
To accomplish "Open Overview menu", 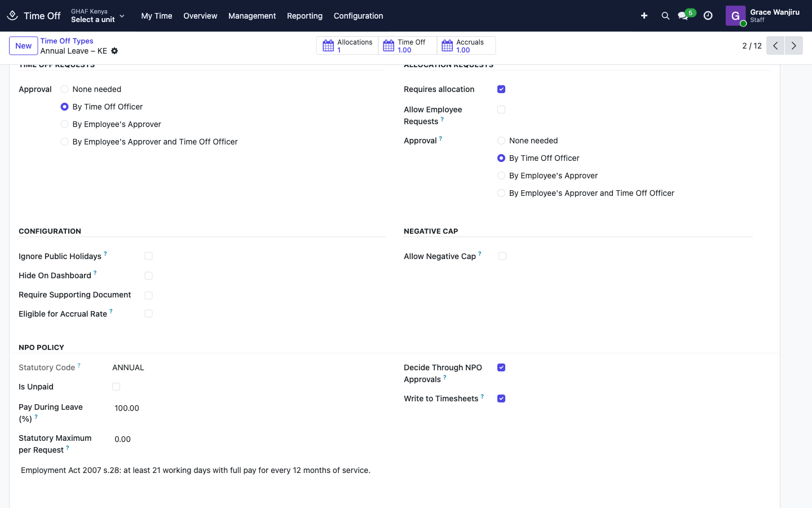I will pyautogui.click(x=200, y=16).
